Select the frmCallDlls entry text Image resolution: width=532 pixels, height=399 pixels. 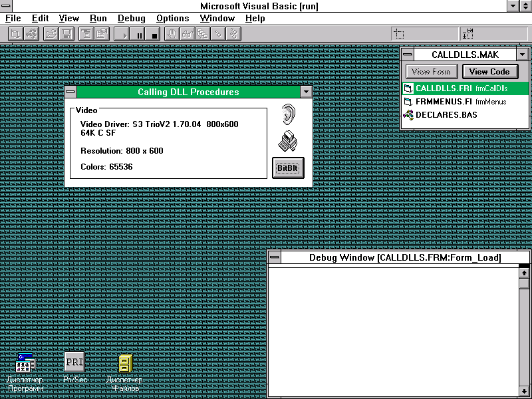click(x=491, y=88)
